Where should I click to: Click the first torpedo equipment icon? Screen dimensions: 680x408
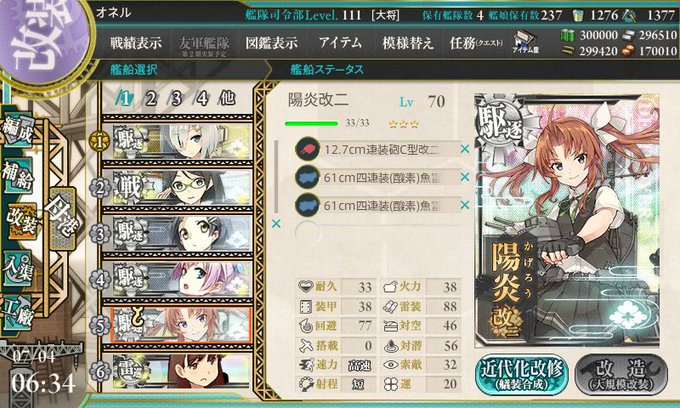tap(307, 177)
